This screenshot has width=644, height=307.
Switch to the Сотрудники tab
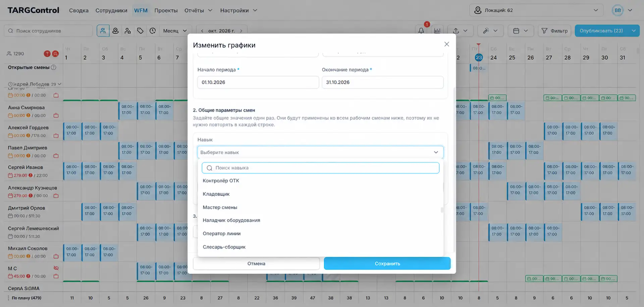point(111,10)
